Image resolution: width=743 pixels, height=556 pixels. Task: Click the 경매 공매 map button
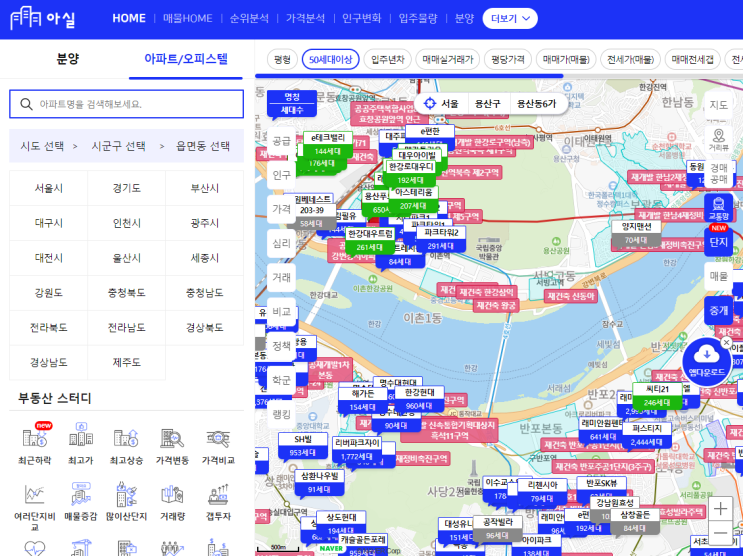(x=718, y=174)
